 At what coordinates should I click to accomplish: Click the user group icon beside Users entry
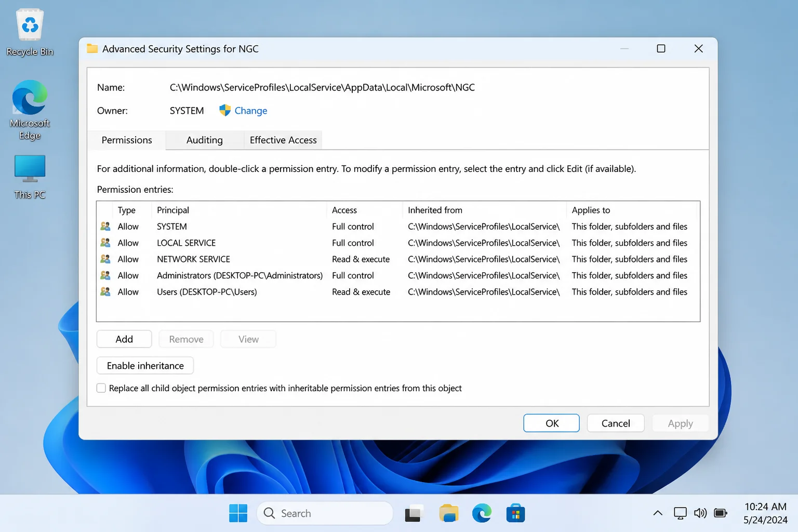click(105, 291)
